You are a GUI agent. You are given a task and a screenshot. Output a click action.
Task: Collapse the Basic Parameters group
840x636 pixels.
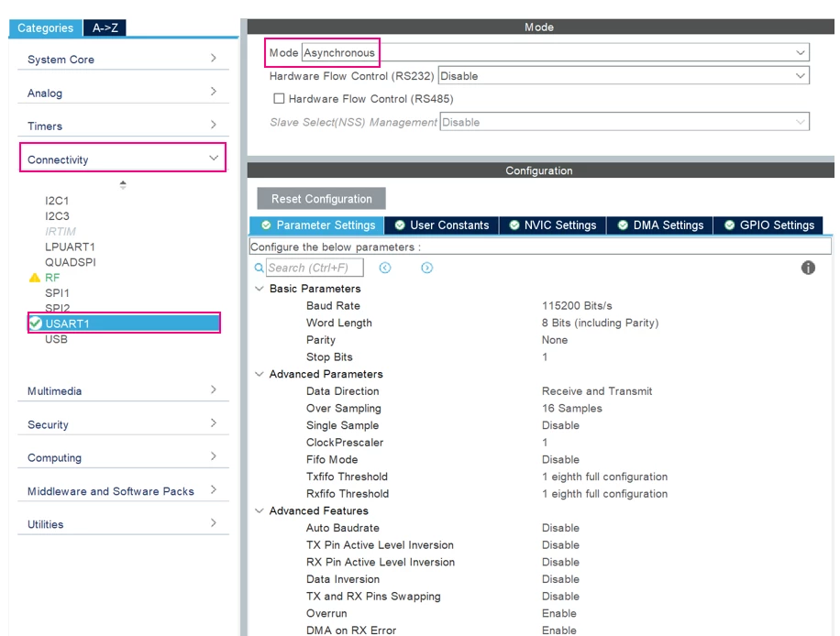tap(260, 289)
